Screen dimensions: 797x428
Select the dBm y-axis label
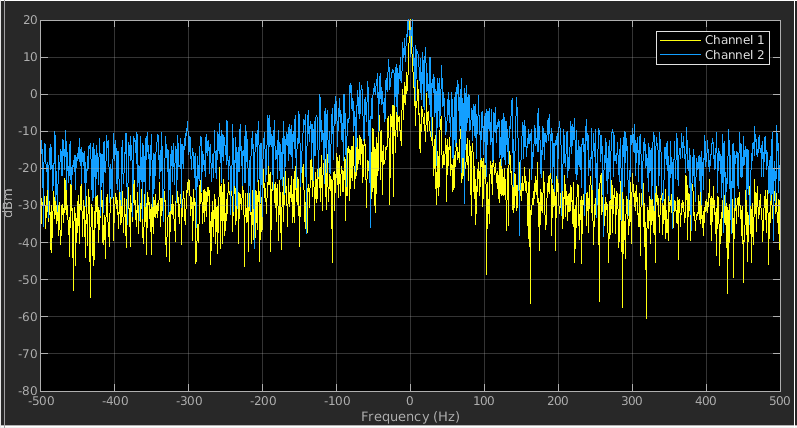(8, 202)
